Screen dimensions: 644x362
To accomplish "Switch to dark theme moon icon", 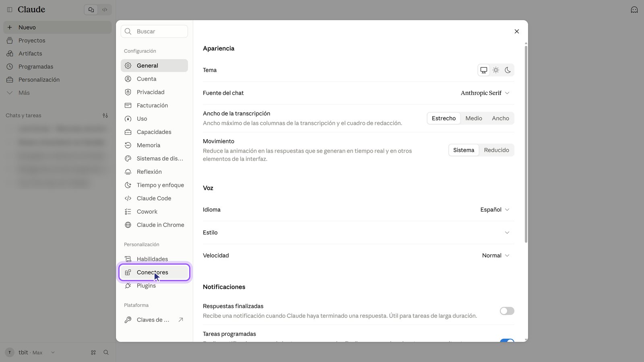I will [x=508, y=70].
